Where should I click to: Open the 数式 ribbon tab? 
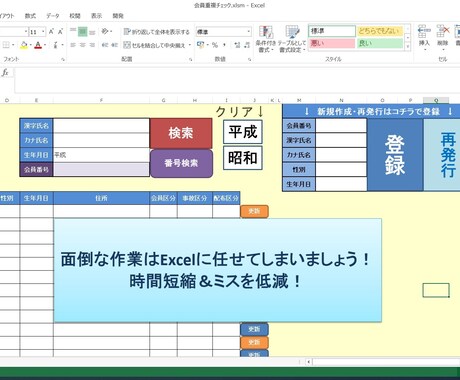tap(30, 16)
